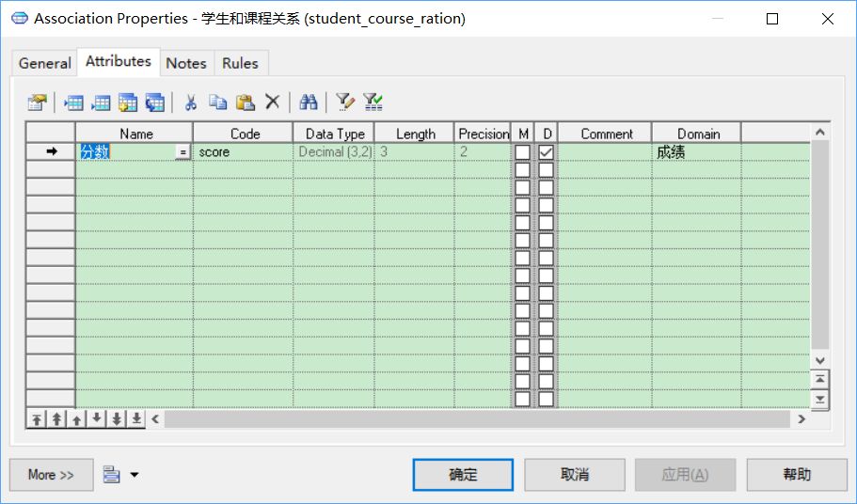
Task: Click the move row up one arrow
Action: pos(76,419)
